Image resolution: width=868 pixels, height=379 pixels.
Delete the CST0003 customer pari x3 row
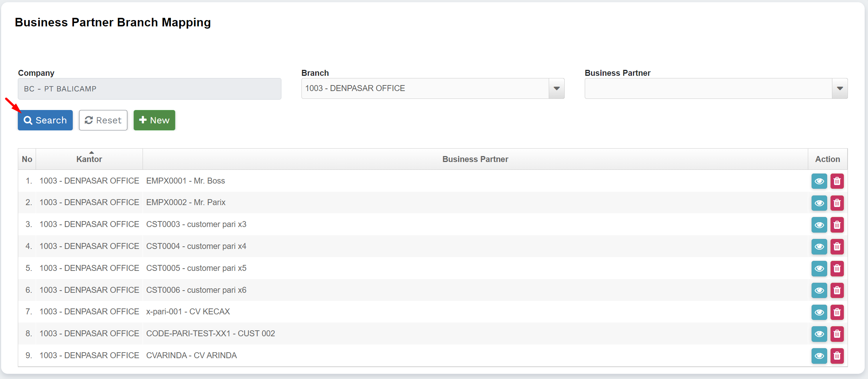837,225
